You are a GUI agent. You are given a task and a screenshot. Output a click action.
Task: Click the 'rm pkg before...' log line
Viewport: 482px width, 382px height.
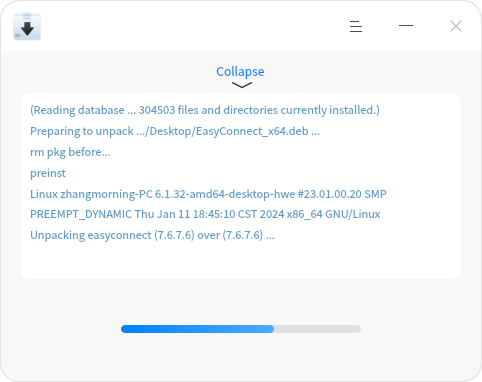tap(70, 152)
